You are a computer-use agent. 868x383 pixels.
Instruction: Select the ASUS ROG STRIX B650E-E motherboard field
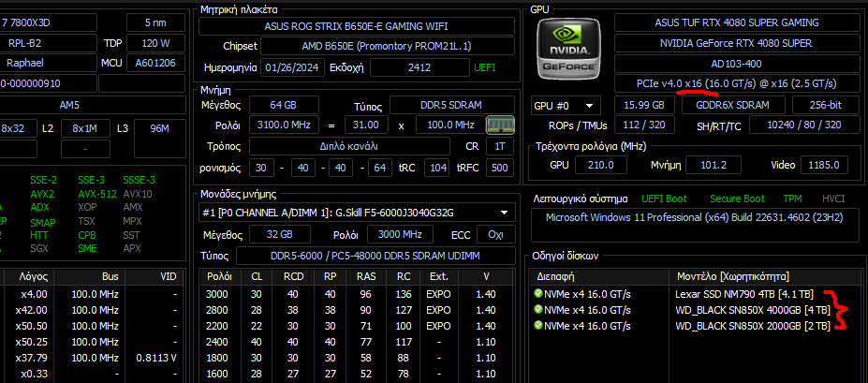[357, 26]
